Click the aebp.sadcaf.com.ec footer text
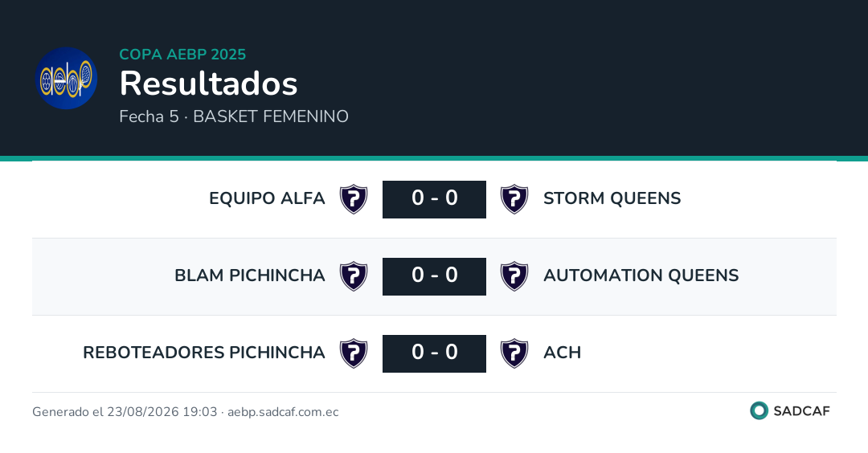 (x=283, y=412)
